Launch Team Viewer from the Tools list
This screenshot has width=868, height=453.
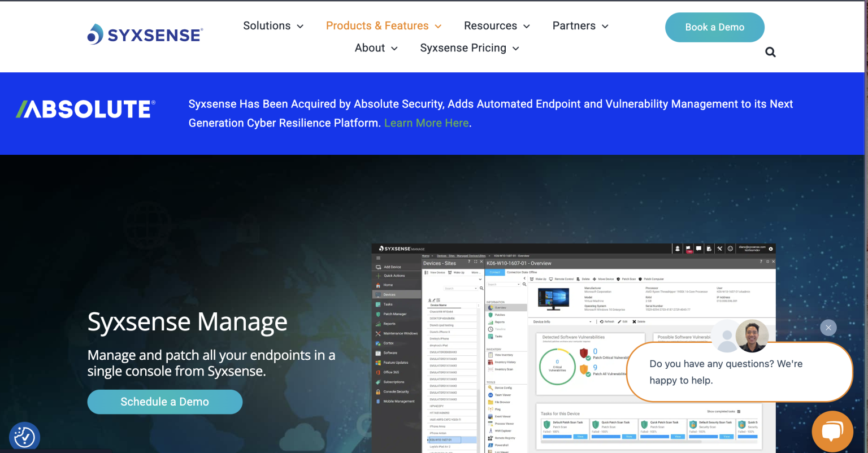502,395
